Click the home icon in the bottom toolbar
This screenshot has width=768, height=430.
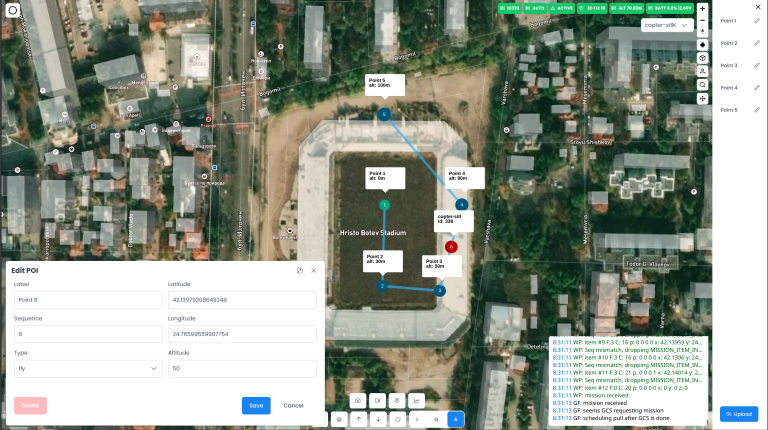tap(339, 419)
